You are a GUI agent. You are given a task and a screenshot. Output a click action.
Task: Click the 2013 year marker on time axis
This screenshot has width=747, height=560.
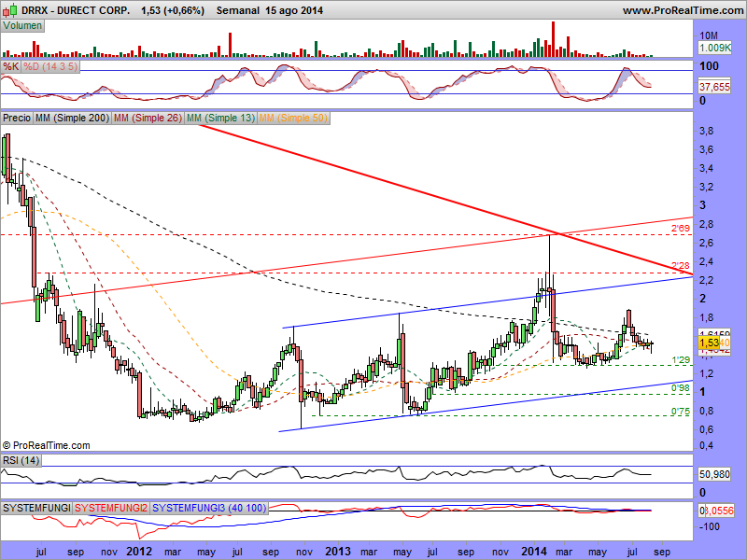(338, 551)
